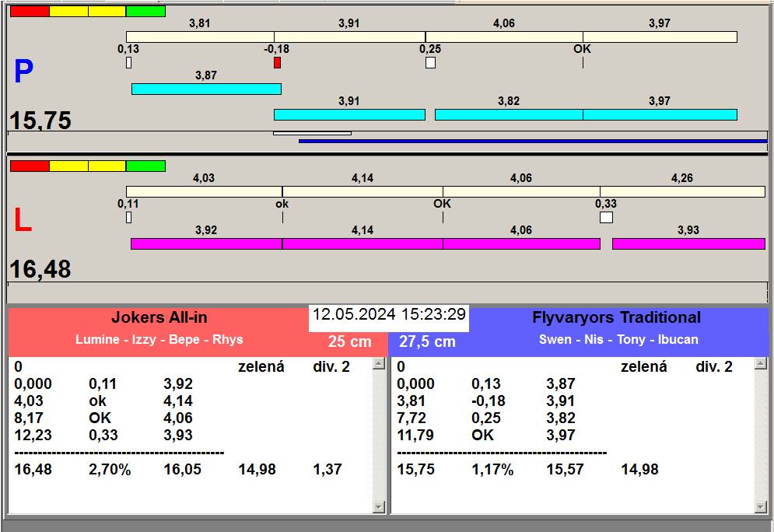Select the Flyvaryors Traditional team header

[616, 317]
